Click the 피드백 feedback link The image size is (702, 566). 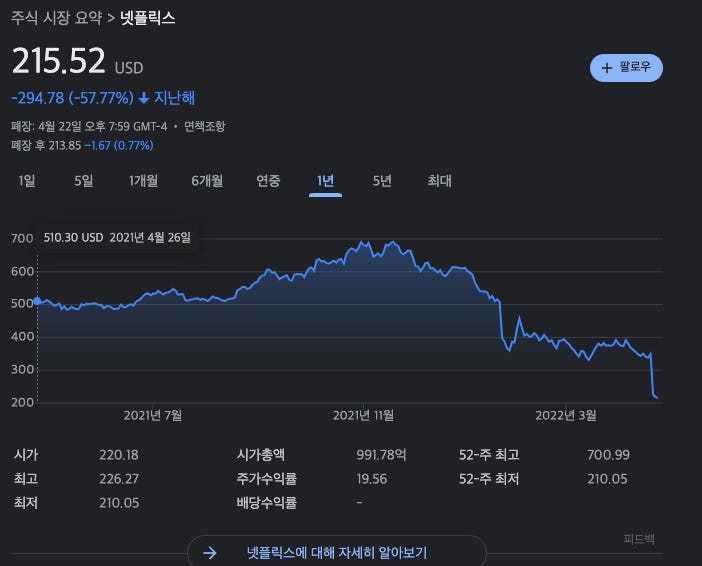[x=639, y=539]
